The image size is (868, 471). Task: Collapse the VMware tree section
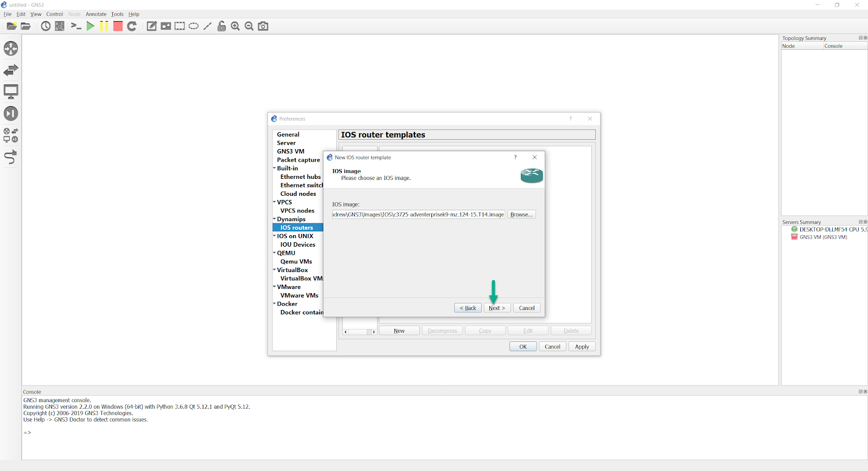pos(275,287)
